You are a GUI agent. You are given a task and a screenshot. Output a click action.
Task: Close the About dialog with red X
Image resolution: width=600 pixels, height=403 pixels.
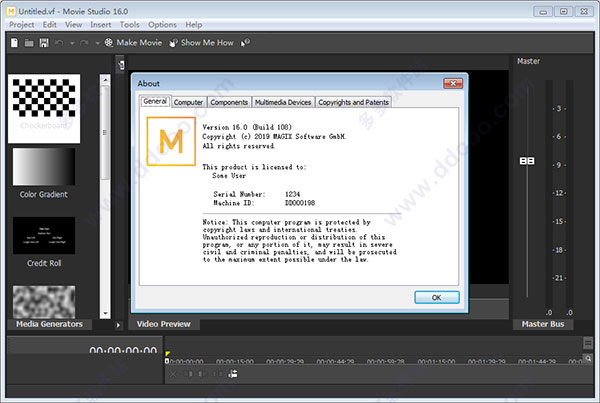(453, 83)
